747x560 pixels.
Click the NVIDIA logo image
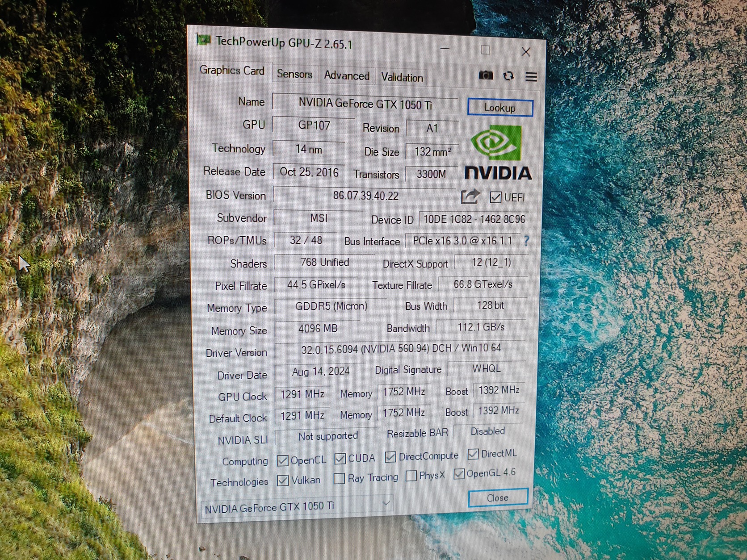click(x=498, y=152)
